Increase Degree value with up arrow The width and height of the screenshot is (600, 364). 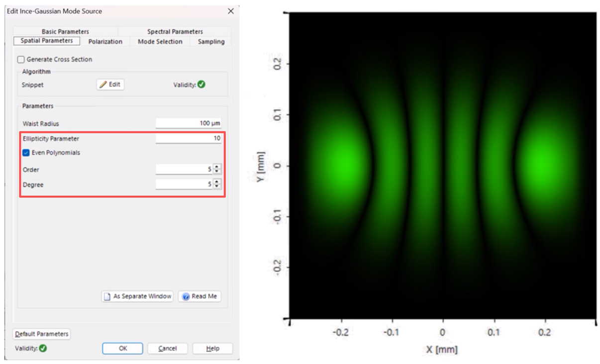216,182
